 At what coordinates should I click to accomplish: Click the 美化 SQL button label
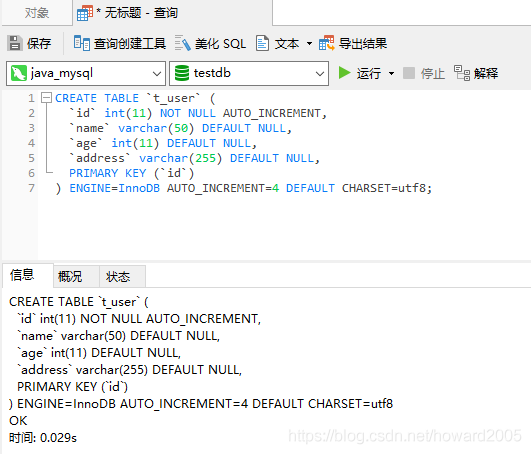tap(220, 43)
